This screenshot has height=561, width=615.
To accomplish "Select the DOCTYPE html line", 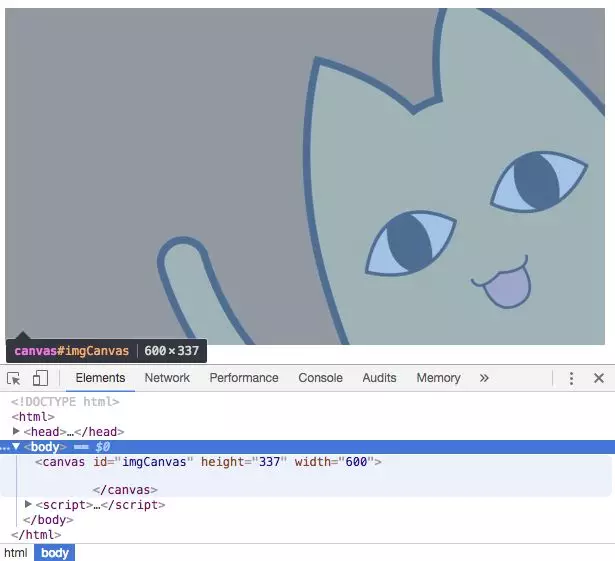I will coord(65,402).
